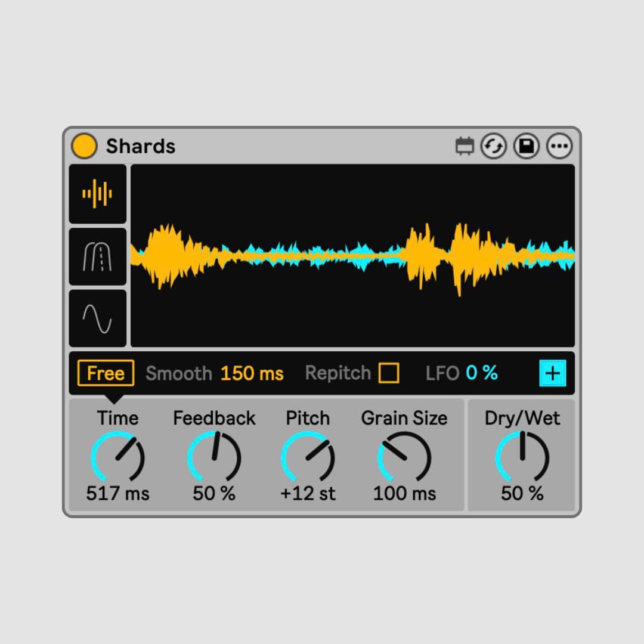
Task: Open the device options via dots icon
Action: pyautogui.click(x=559, y=145)
